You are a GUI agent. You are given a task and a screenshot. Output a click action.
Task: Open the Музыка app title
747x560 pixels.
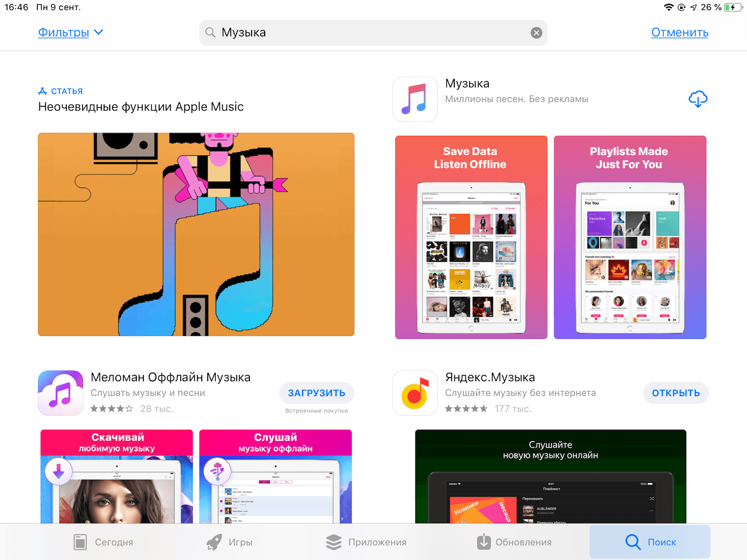point(467,84)
